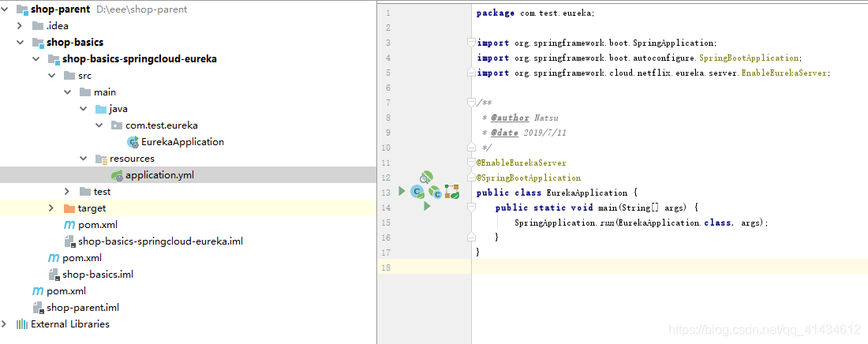This screenshot has height=344, width=868.
Task: Select shop-basics-springcloud-eureka.iml file
Action: click(x=160, y=241)
